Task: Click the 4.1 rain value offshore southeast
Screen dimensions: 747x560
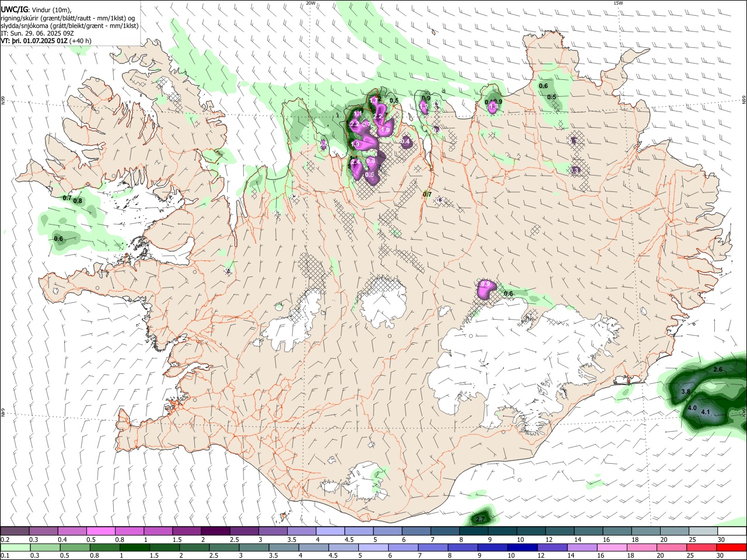Action: click(705, 412)
